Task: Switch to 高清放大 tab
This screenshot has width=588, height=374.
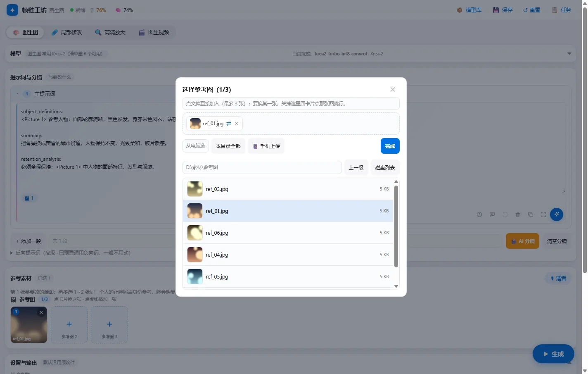Action: point(110,32)
